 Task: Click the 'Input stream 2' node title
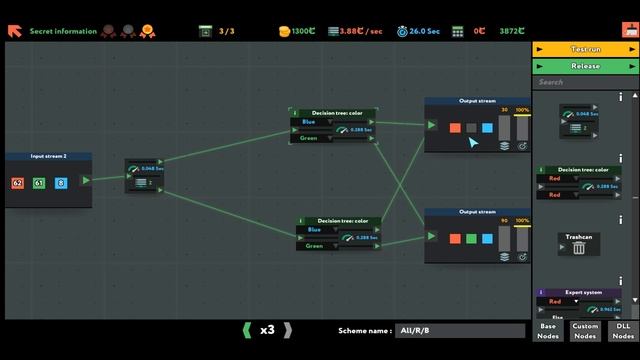pos(49,156)
